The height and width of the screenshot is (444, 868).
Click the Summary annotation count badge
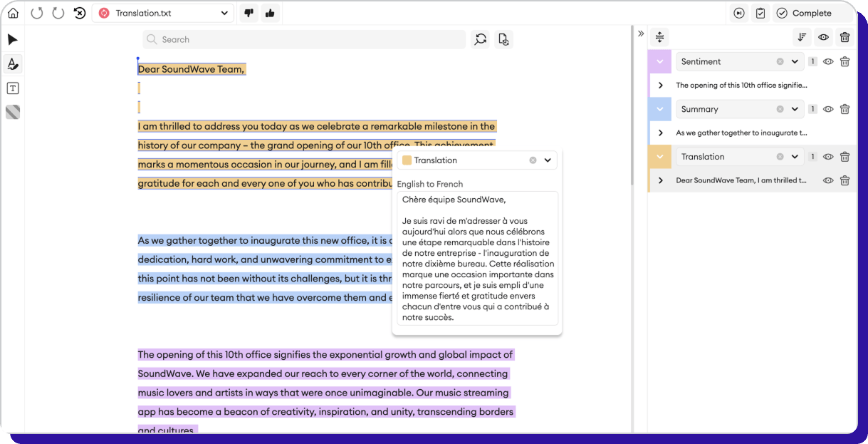(x=812, y=109)
